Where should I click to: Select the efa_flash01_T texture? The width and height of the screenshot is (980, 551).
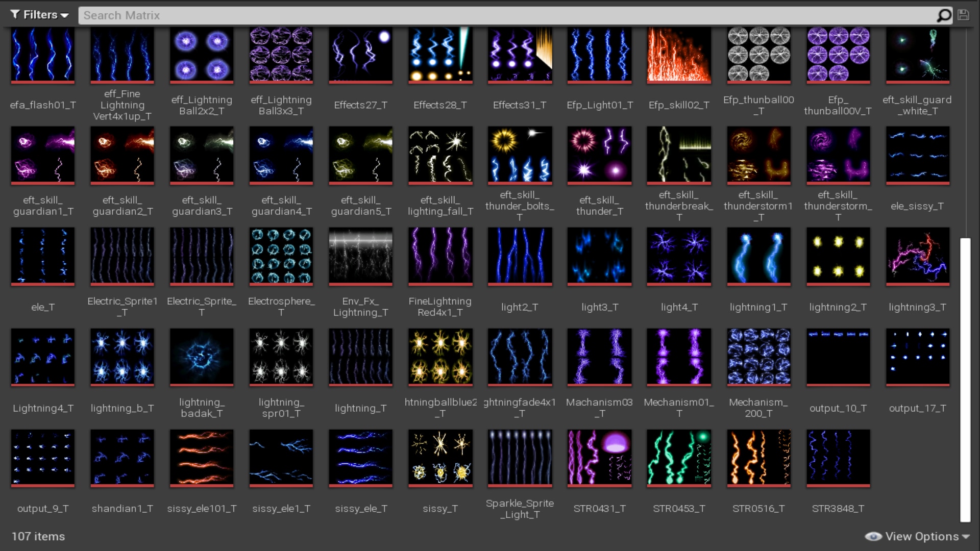click(42, 55)
